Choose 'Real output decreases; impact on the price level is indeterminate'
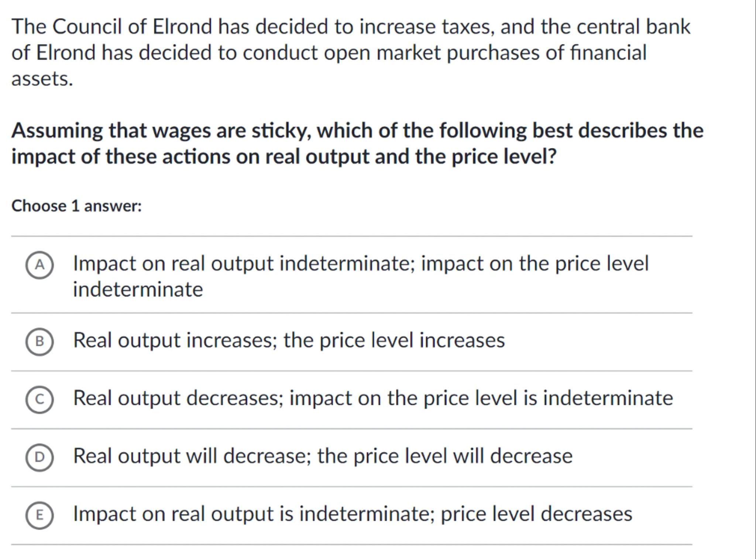 (x=373, y=398)
